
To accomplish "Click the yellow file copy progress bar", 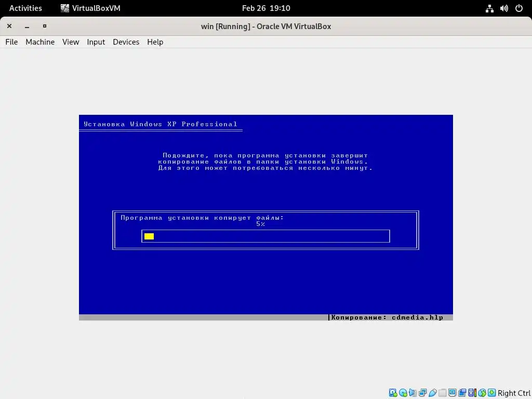I will 265,236.
